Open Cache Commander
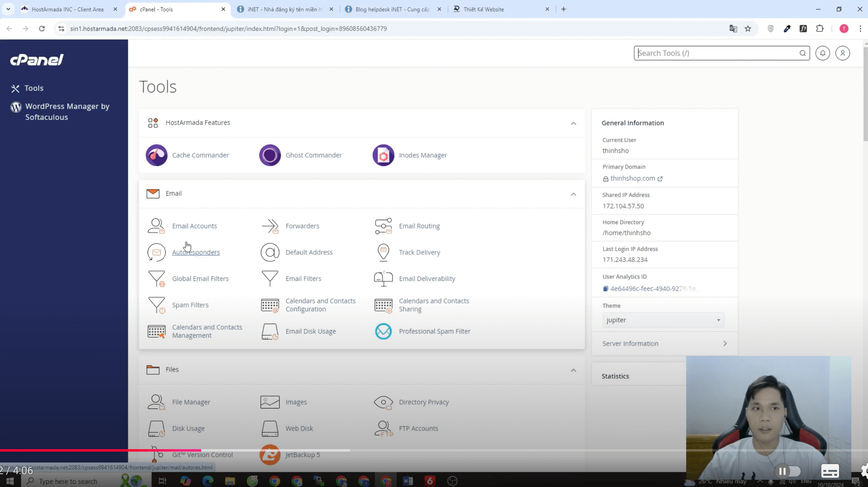The width and height of the screenshot is (868, 487). (x=200, y=155)
